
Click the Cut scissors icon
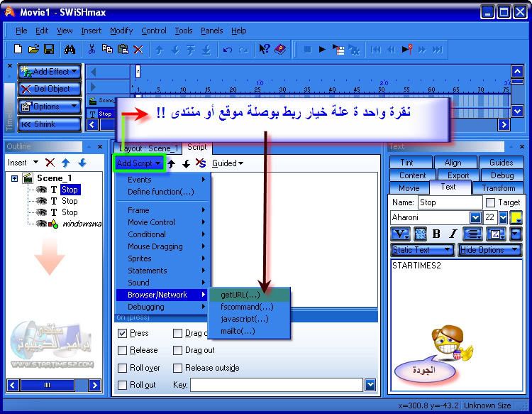pos(92,50)
